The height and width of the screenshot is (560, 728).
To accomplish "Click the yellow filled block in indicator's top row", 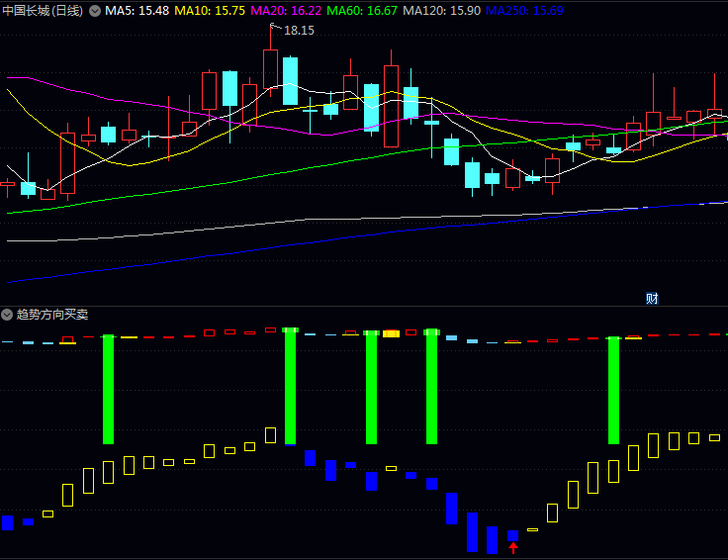I will [391, 333].
